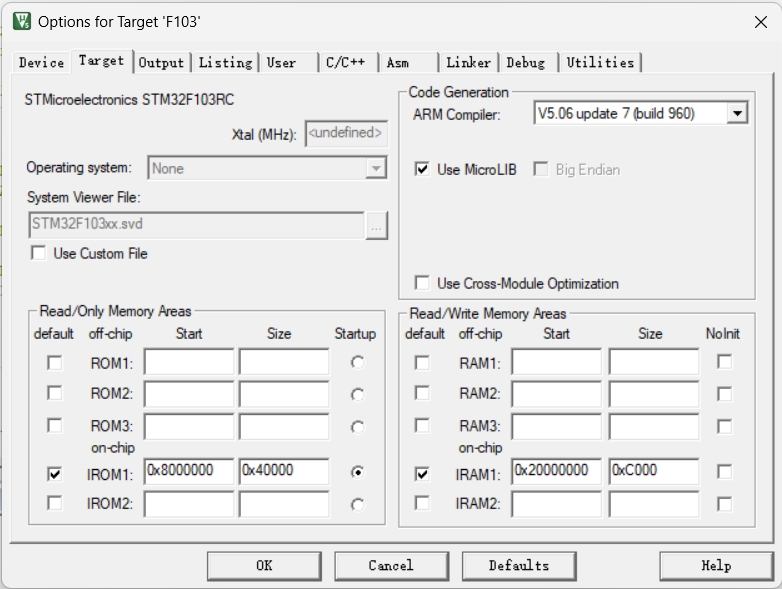Uncheck Use MicroLIB

point(422,169)
